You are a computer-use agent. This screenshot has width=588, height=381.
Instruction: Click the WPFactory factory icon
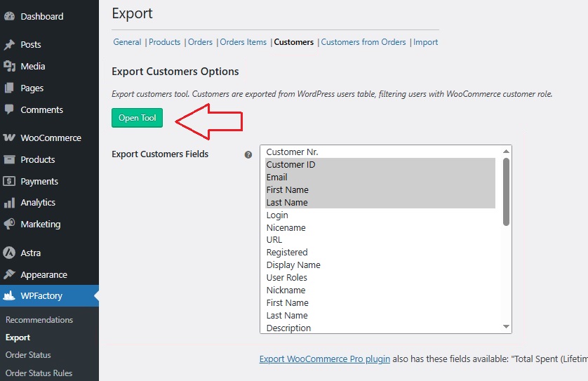tap(9, 296)
